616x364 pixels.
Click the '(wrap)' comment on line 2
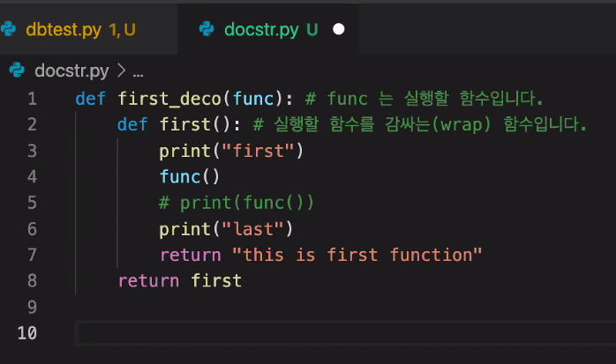[x=462, y=124]
